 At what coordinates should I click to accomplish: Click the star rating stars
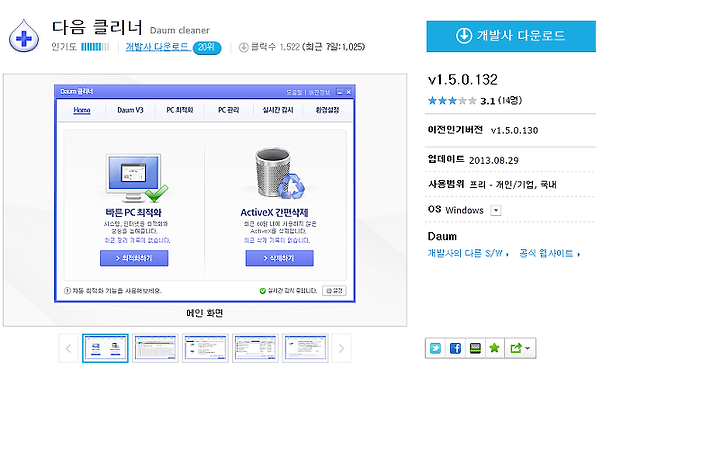point(452,101)
